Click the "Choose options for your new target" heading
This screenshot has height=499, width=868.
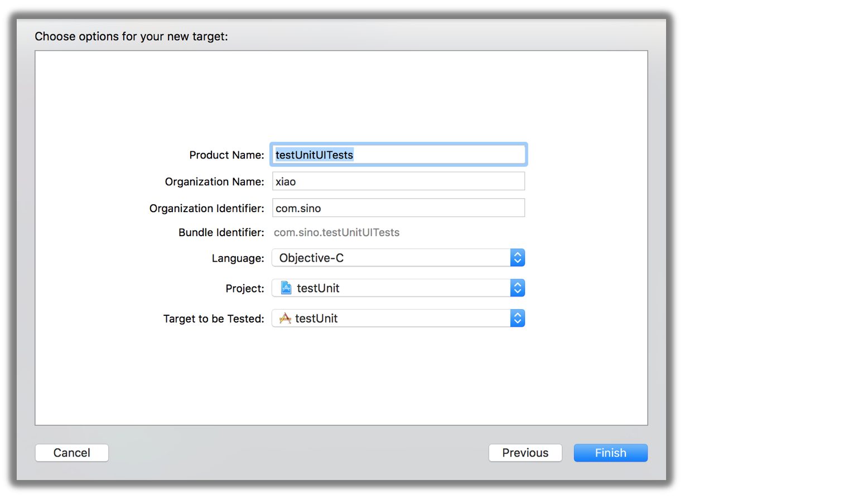click(x=131, y=36)
